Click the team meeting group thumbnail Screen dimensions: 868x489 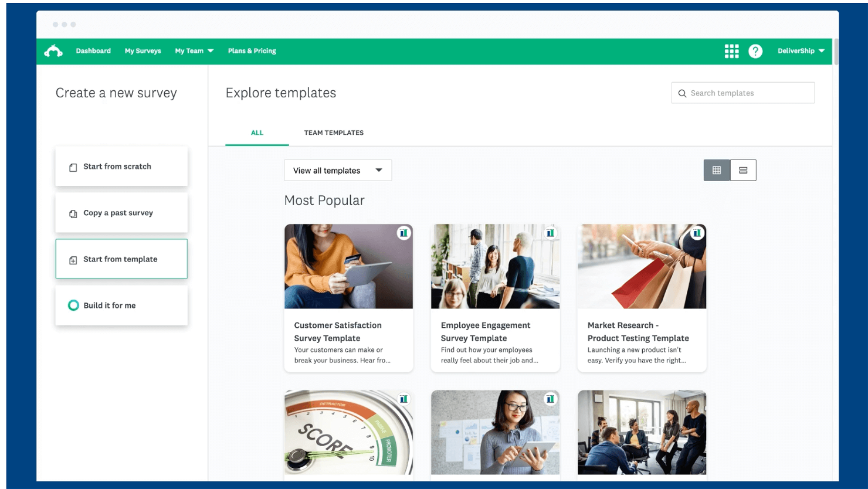click(x=642, y=433)
